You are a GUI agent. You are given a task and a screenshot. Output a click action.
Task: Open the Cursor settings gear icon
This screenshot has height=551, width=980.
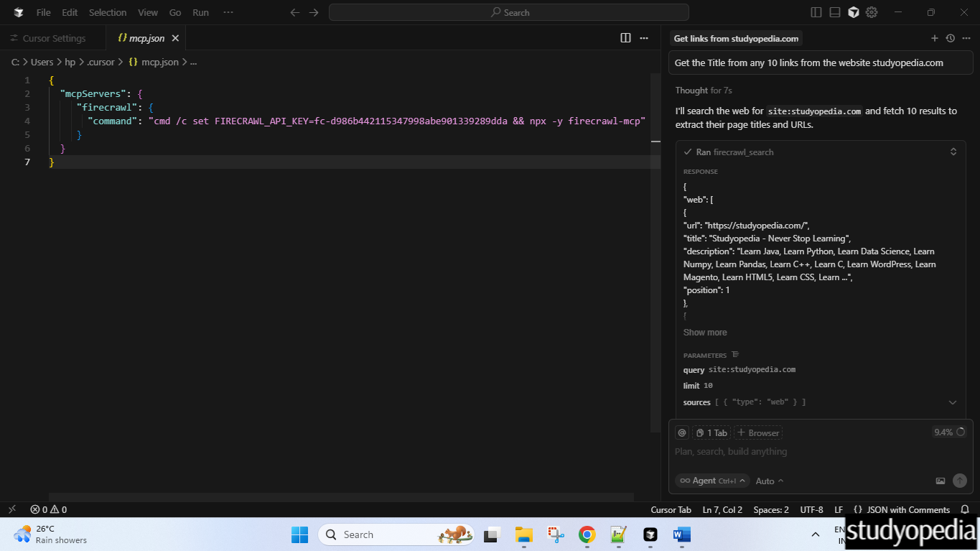871,12
